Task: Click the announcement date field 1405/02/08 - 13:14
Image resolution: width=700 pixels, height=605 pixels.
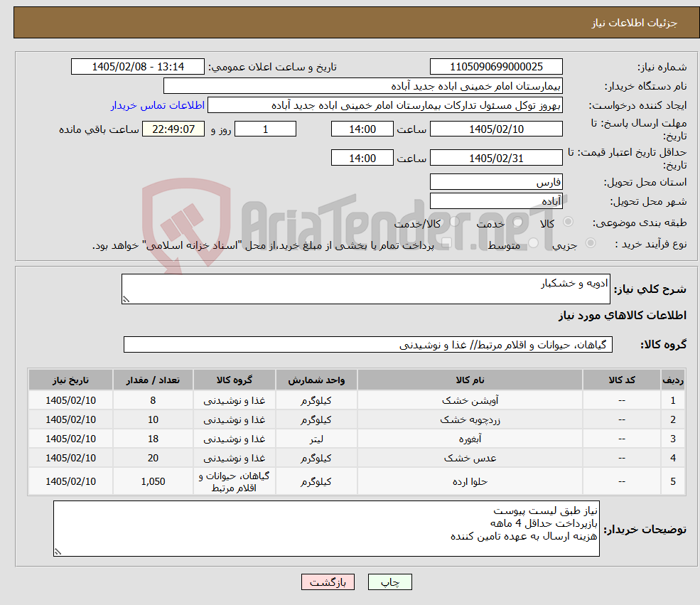Action: pos(137,67)
